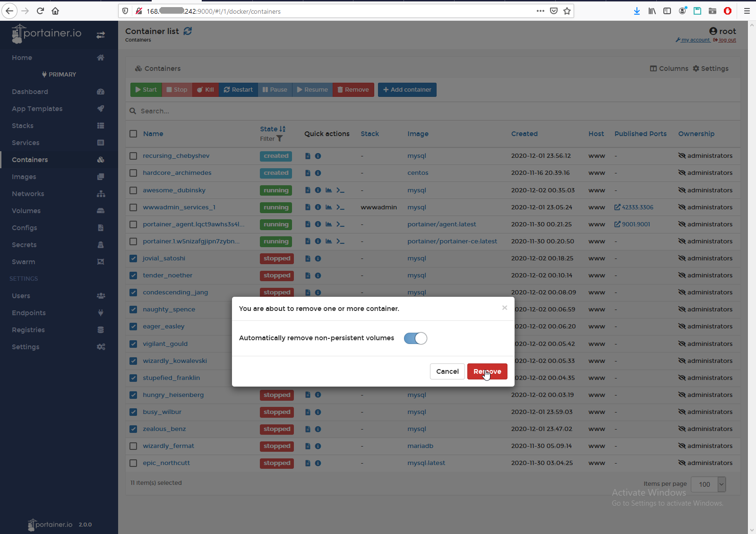This screenshot has height=534, width=756.
Task: Open the Columns options
Action: 669,69
